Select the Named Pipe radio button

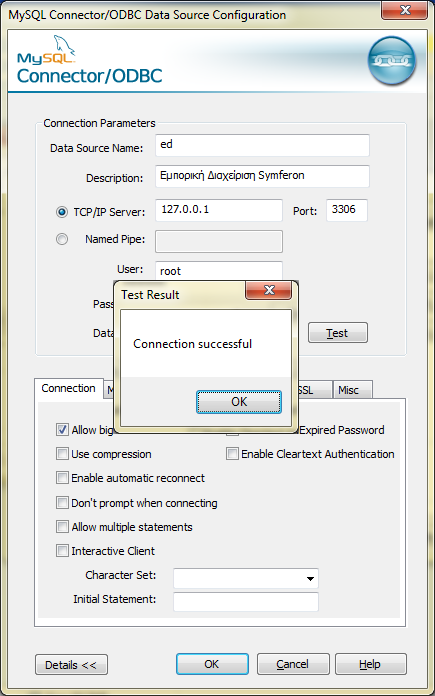tap(62, 239)
